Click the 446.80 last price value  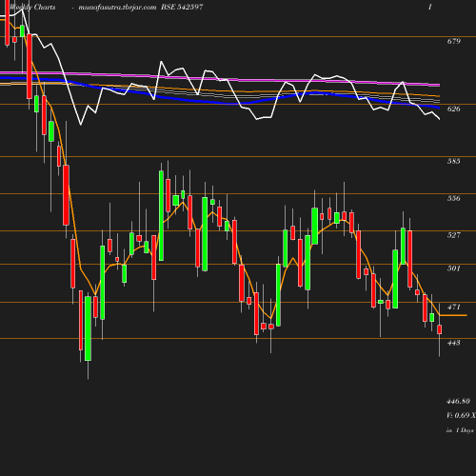click(458, 402)
